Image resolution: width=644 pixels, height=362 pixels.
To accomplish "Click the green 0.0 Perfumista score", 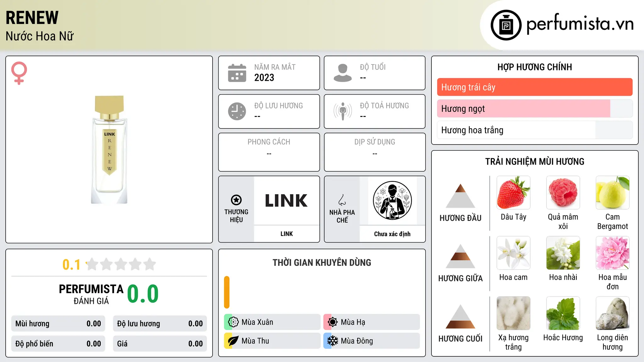I will pos(143,294).
